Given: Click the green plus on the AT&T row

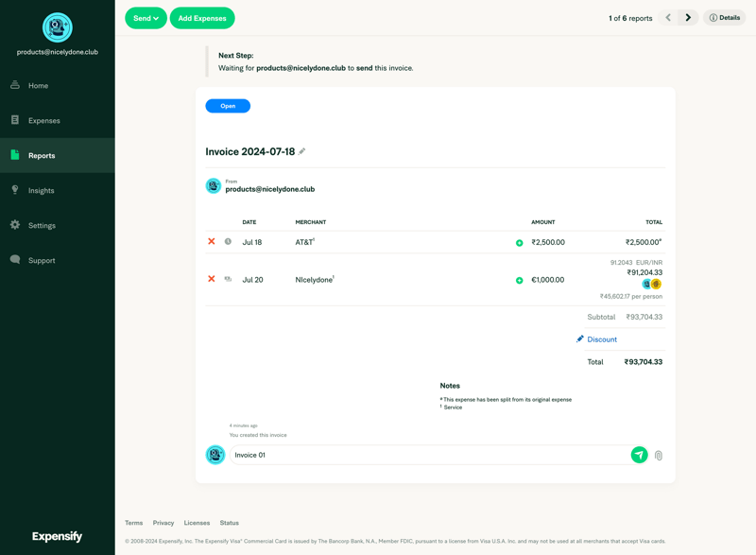Looking at the screenshot, I should click(x=519, y=242).
